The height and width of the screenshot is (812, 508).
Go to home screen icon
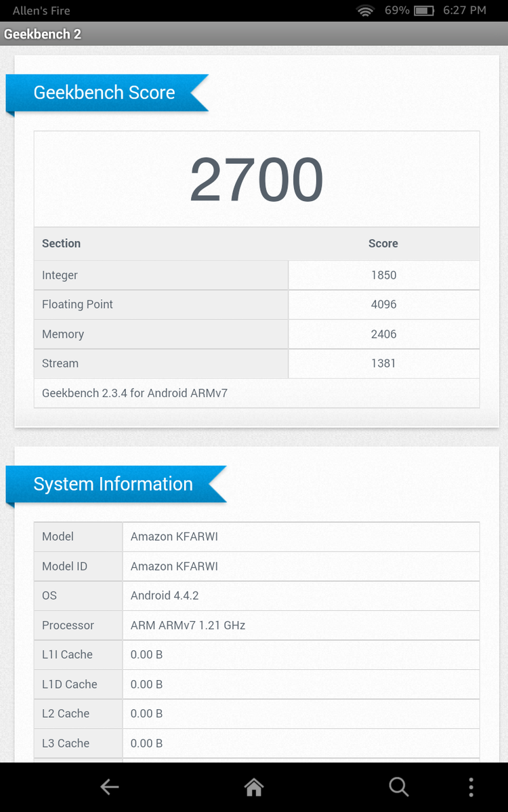tap(253, 786)
